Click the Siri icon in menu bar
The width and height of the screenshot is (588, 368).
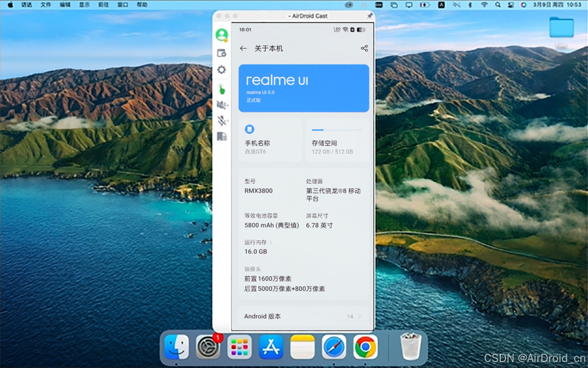(x=523, y=4)
